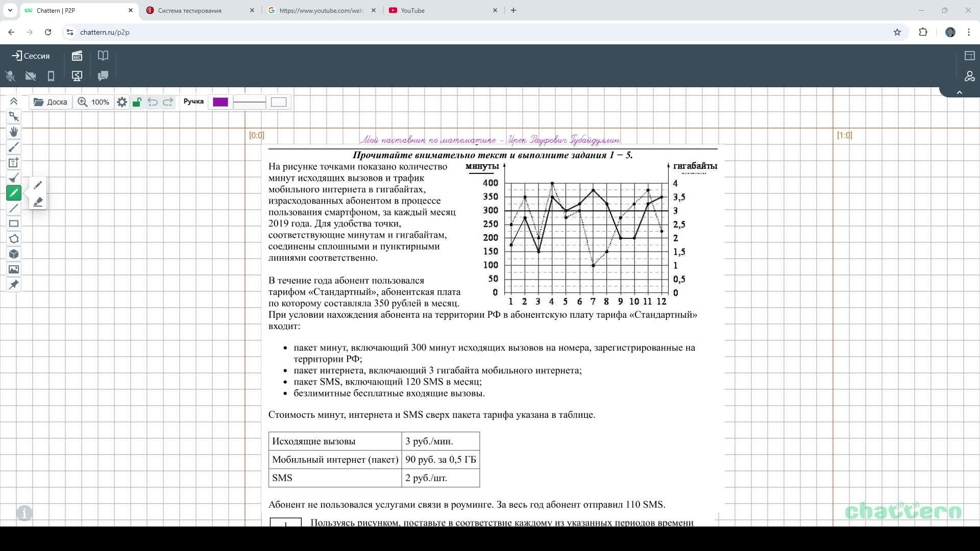Open the Доска folder button
980x551 pixels.
[51, 102]
